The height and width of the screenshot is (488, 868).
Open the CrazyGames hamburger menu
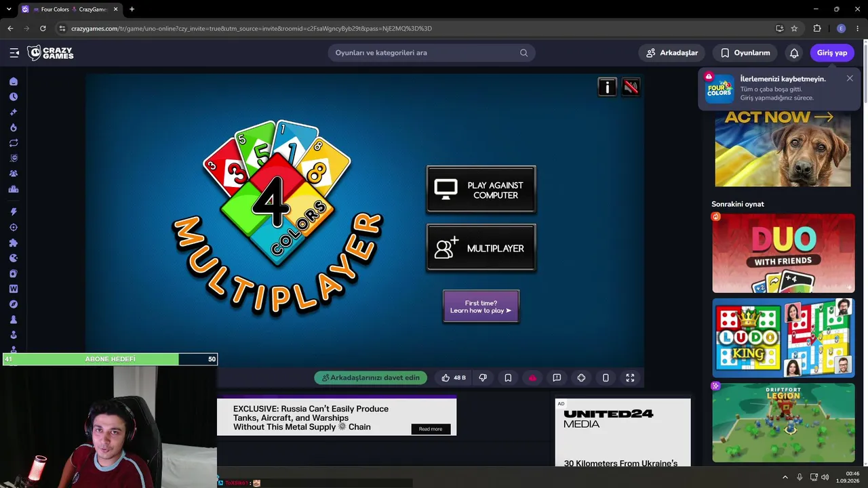pyautogui.click(x=14, y=53)
